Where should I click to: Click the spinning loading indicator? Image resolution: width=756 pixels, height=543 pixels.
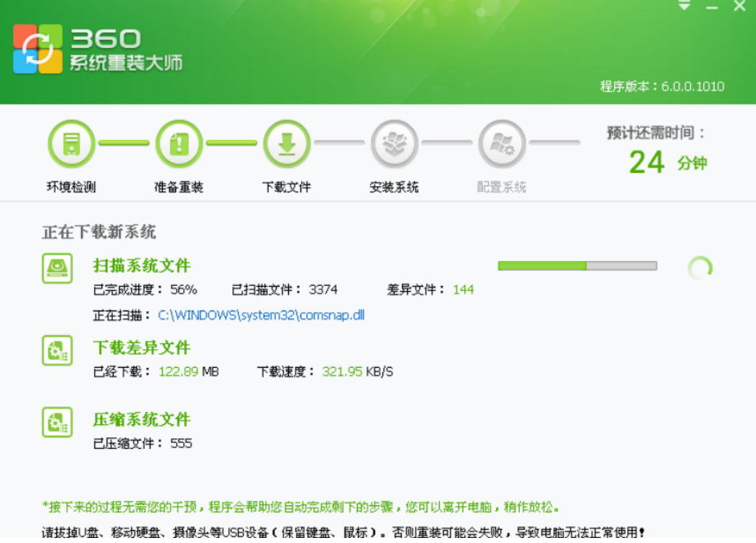[x=700, y=269]
